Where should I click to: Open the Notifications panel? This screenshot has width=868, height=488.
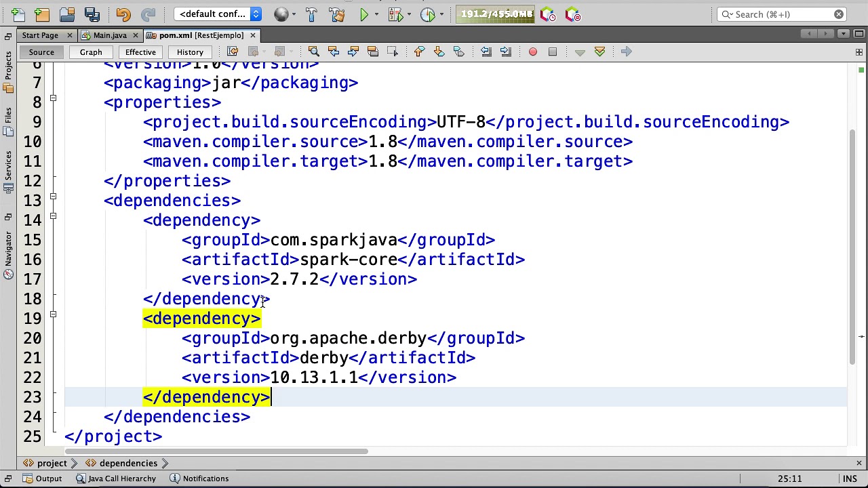click(199, 479)
